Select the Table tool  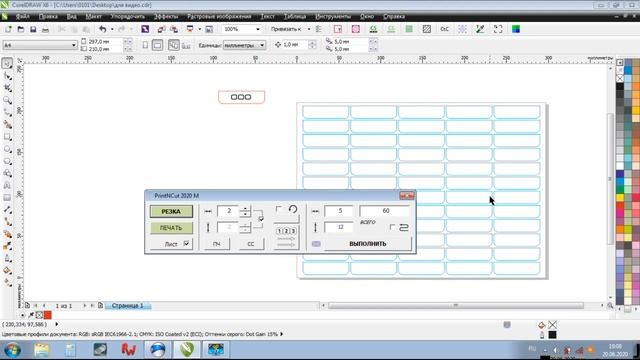(x=7, y=198)
